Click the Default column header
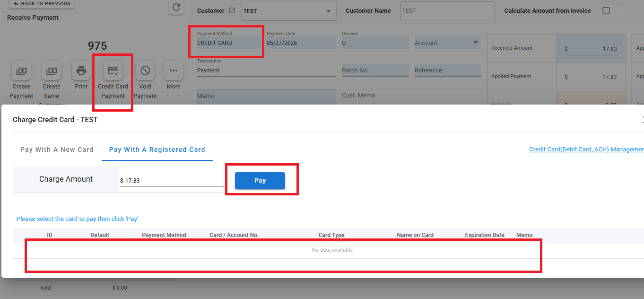This screenshot has width=644, height=299. [x=100, y=235]
